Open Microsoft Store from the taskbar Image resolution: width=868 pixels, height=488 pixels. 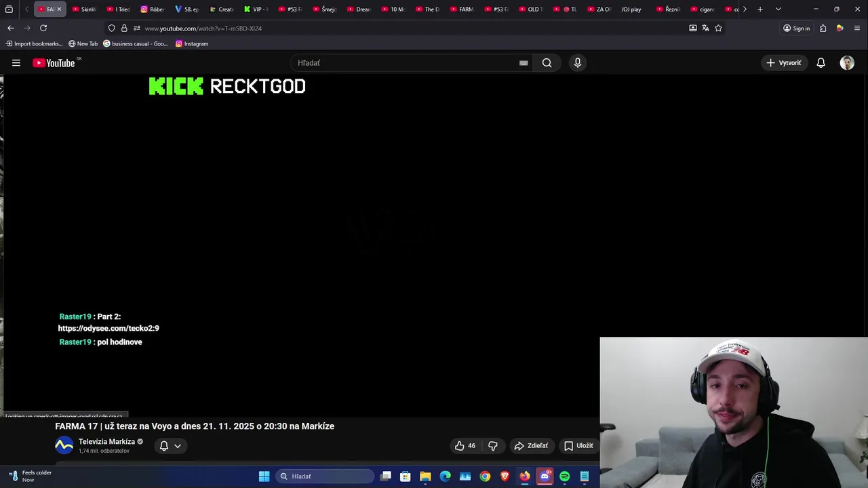coord(406,476)
